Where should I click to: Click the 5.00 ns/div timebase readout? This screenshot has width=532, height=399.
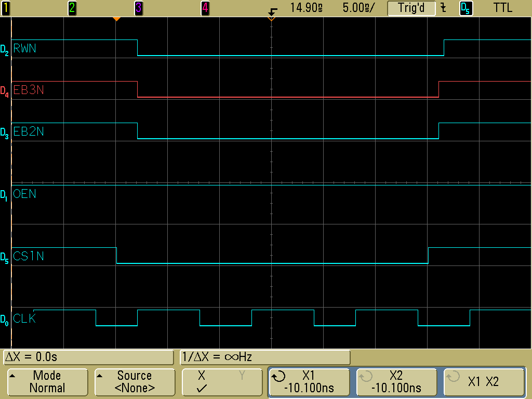tap(358, 8)
